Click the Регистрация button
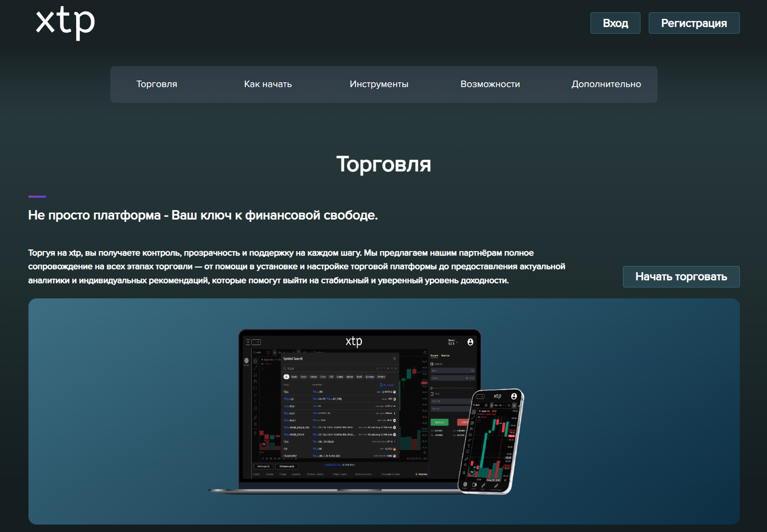Screen dimensions: 767x532 click(694, 23)
